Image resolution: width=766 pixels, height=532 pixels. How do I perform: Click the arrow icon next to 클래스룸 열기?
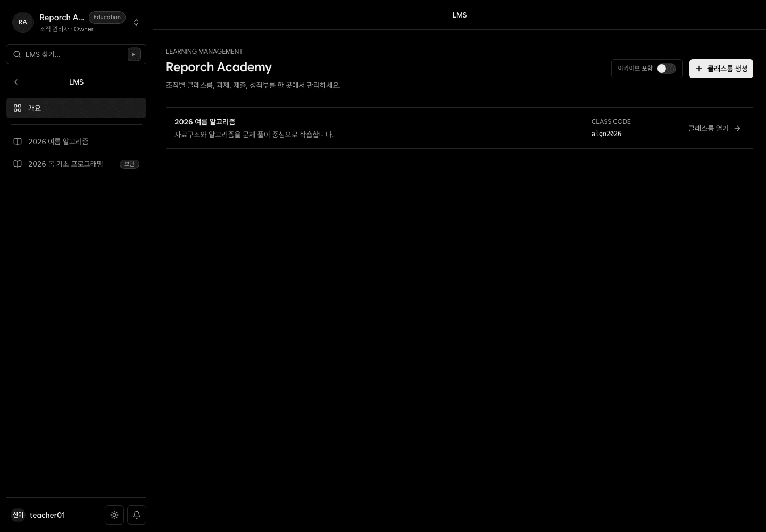(737, 128)
